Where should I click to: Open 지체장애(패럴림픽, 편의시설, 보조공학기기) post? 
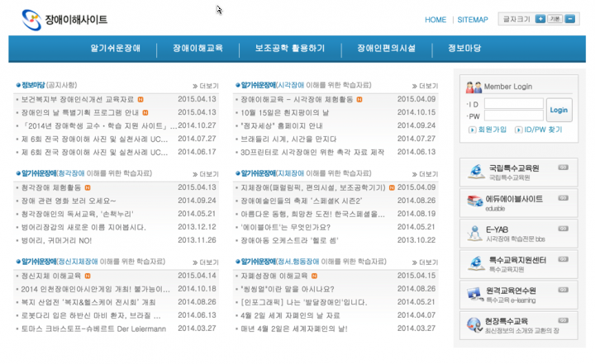(313, 187)
